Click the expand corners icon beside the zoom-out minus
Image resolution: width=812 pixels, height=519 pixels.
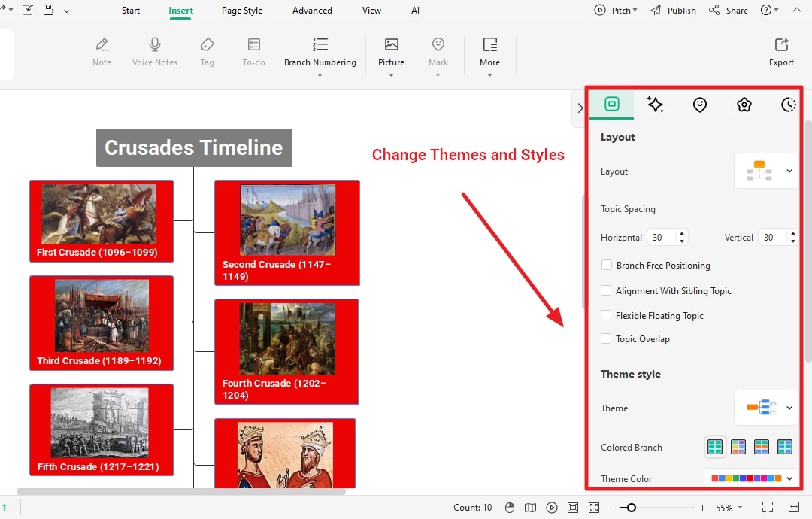pyautogui.click(x=594, y=508)
